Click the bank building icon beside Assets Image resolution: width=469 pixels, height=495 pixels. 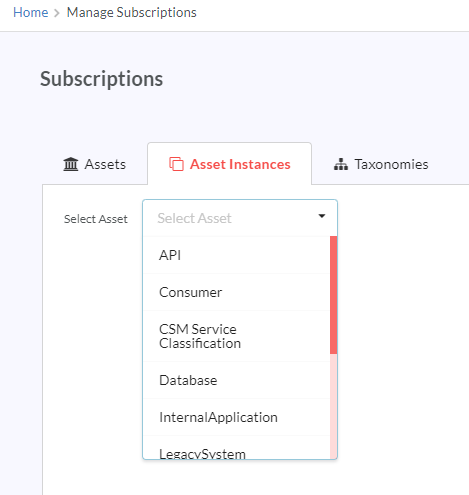[71, 164]
